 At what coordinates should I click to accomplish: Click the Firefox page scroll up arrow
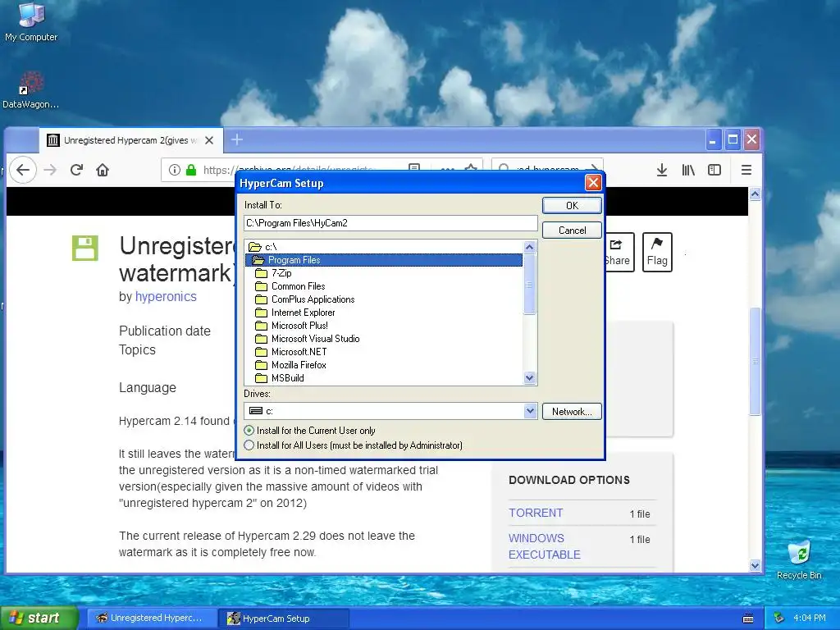point(755,194)
